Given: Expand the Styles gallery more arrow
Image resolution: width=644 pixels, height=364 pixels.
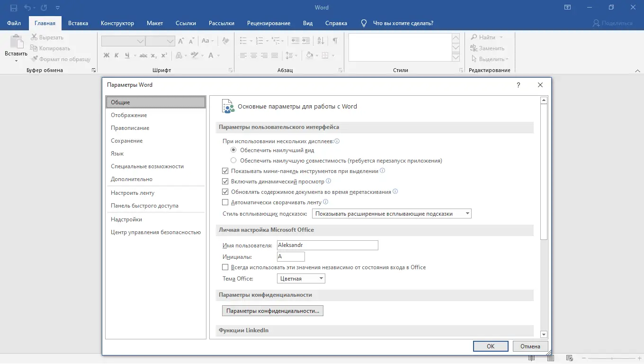Looking at the screenshot, I should pyautogui.click(x=456, y=57).
